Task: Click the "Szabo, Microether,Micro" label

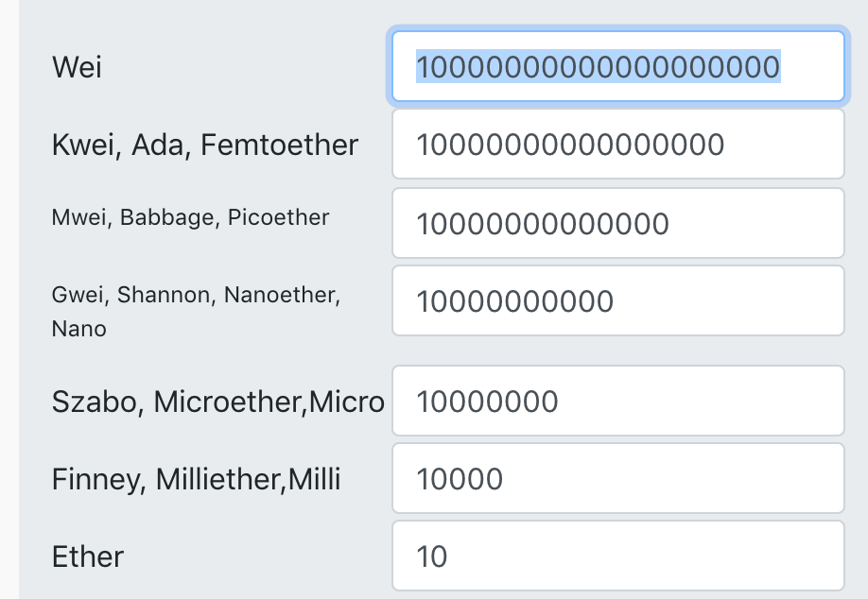Action: tap(217, 402)
